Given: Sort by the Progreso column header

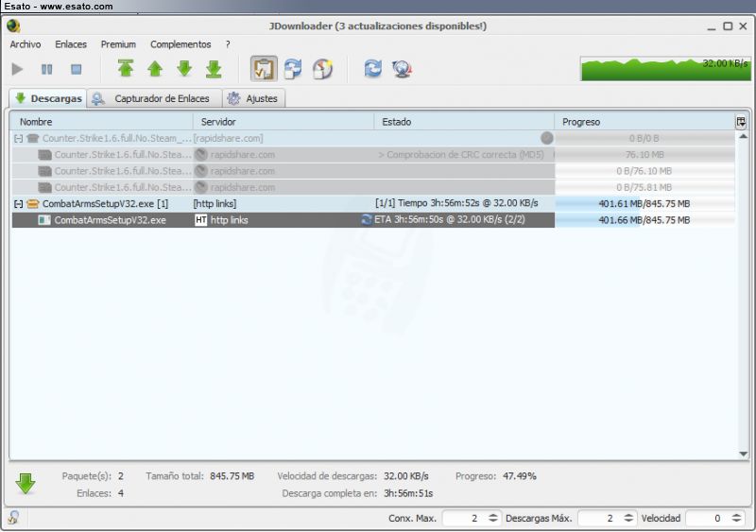Looking at the screenshot, I should point(644,122).
